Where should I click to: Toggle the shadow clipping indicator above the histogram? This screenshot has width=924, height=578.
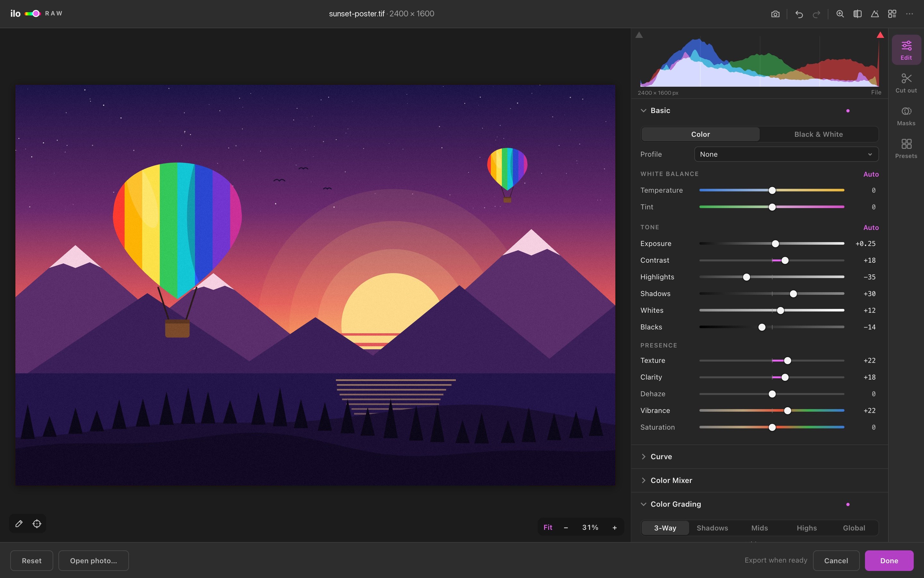coord(639,35)
